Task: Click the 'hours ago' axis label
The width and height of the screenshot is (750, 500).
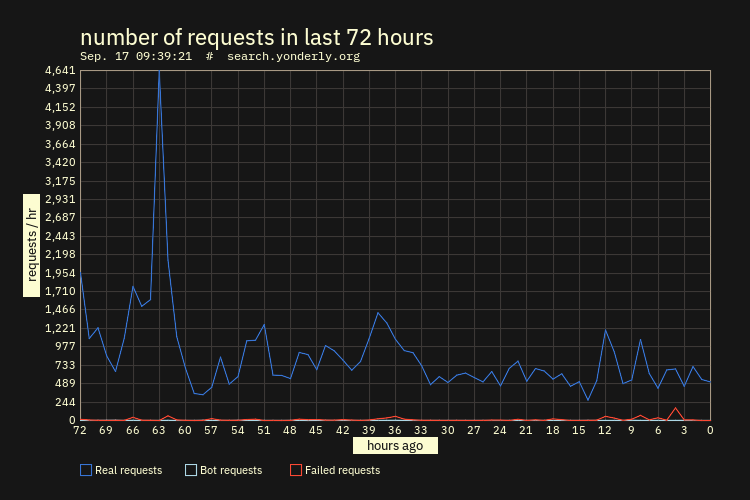Action: [395, 445]
